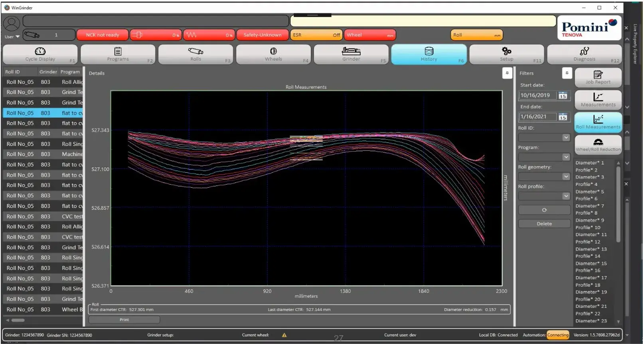Pin the Filters panel
Screen dimensions: 644x344
[567, 73]
